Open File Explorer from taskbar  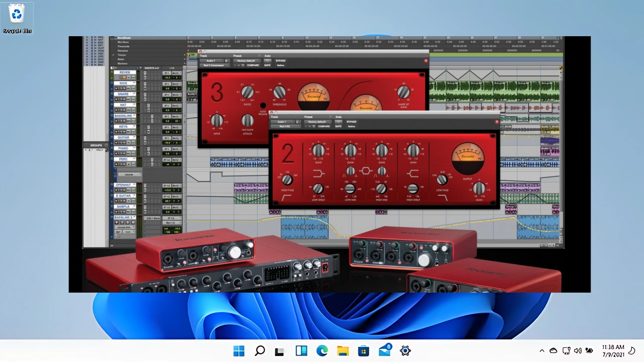343,350
